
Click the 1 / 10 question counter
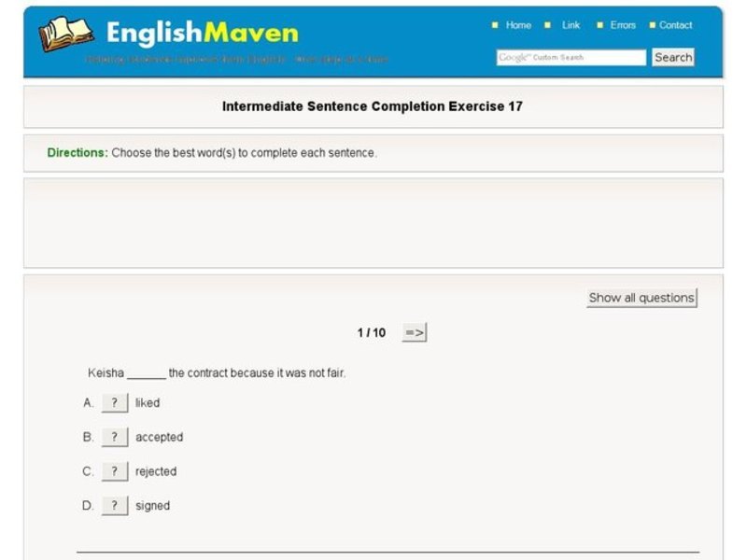372,331
